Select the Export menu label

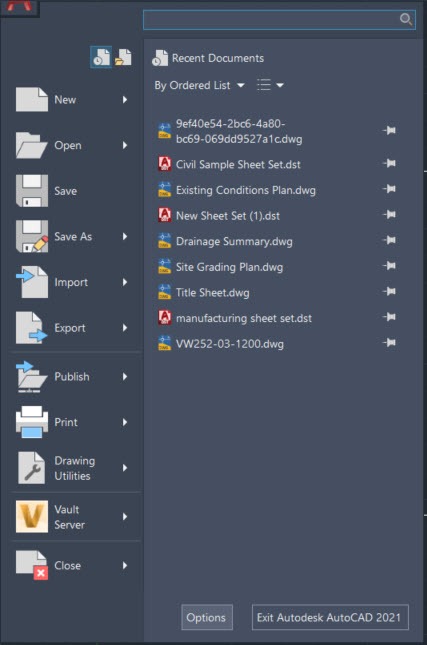pyautogui.click(x=70, y=328)
